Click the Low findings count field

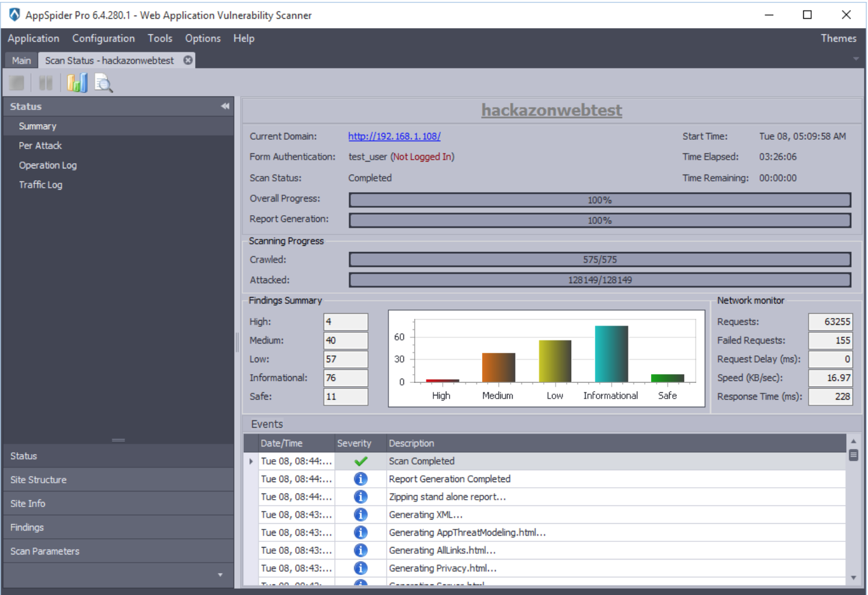[x=345, y=359]
